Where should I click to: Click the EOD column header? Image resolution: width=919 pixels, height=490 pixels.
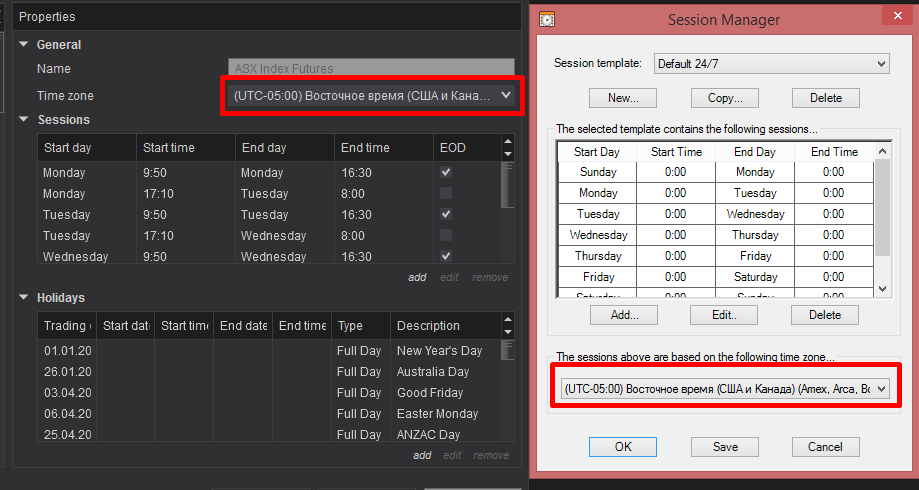(467, 148)
